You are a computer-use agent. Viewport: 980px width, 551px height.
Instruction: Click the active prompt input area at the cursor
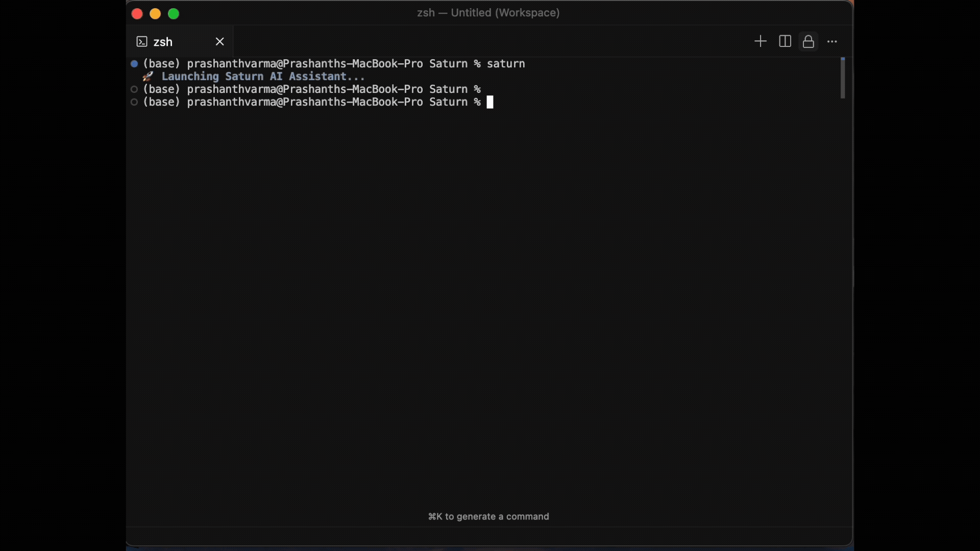click(491, 102)
